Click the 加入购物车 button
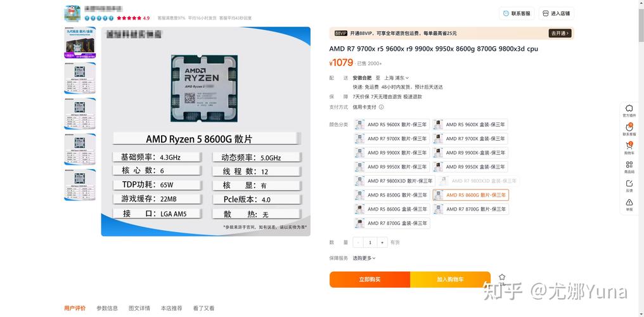 [450, 280]
